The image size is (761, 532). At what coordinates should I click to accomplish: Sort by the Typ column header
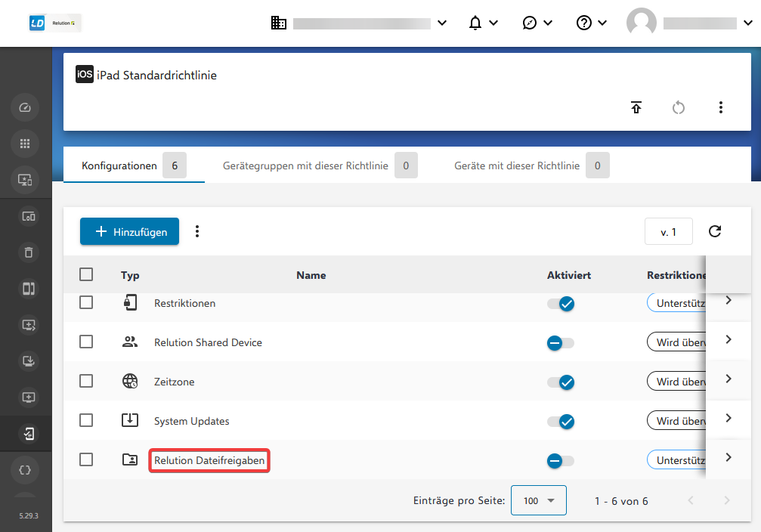coord(130,275)
